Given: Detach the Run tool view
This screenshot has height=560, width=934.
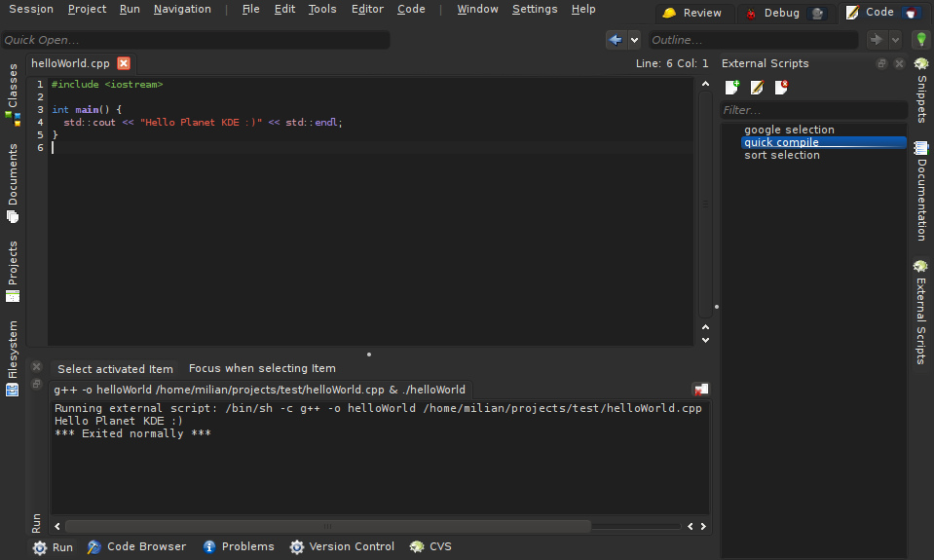Looking at the screenshot, I should click(x=36, y=385).
